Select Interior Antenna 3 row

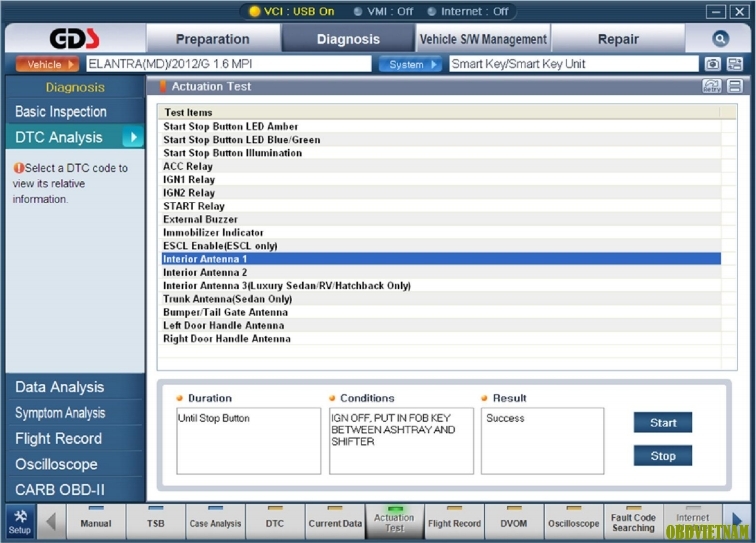coord(441,285)
